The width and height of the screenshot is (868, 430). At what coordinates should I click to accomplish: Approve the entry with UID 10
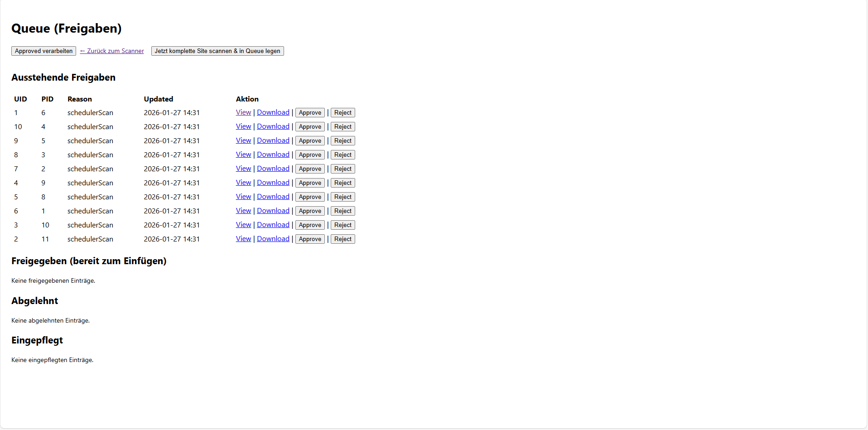(x=309, y=126)
